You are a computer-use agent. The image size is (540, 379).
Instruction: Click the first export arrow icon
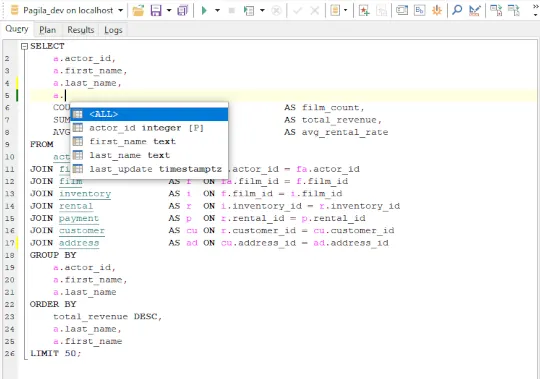496,11
